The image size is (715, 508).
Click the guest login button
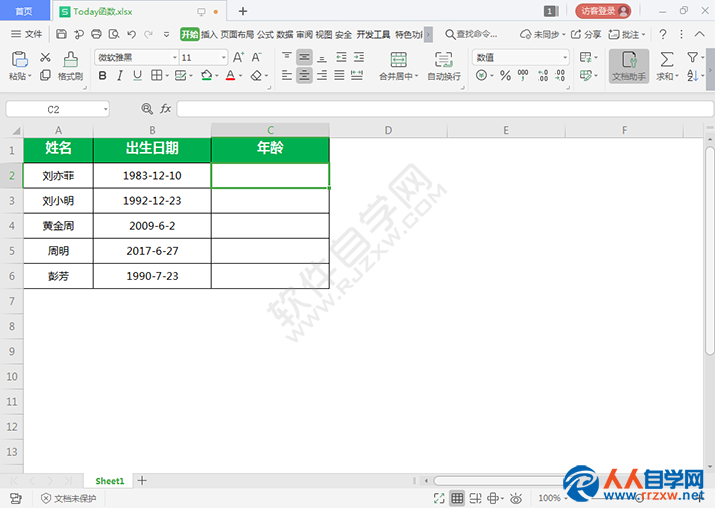[x=603, y=11]
